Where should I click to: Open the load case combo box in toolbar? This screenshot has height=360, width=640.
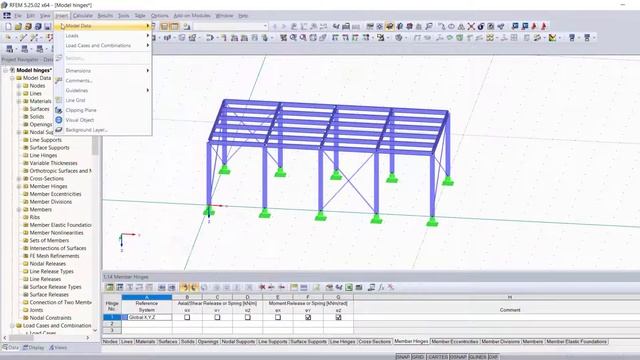coord(231,27)
